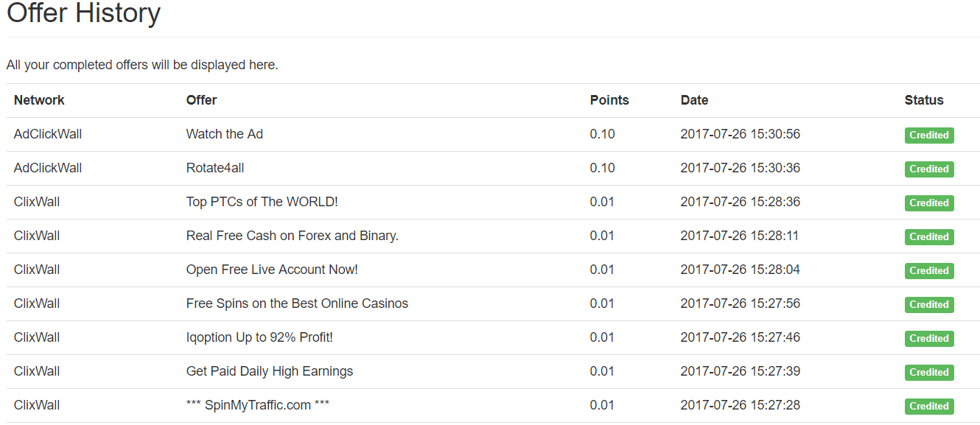The height and width of the screenshot is (425, 980).
Task: Click the Offer History page heading
Action: coord(83,13)
